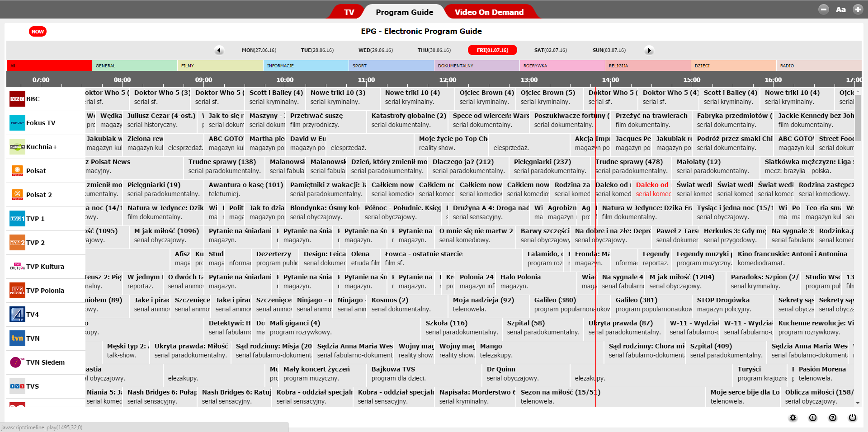Select TUE(28.06.16) day
This screenshot has width=868, height=432.
(x=317, y=50)
